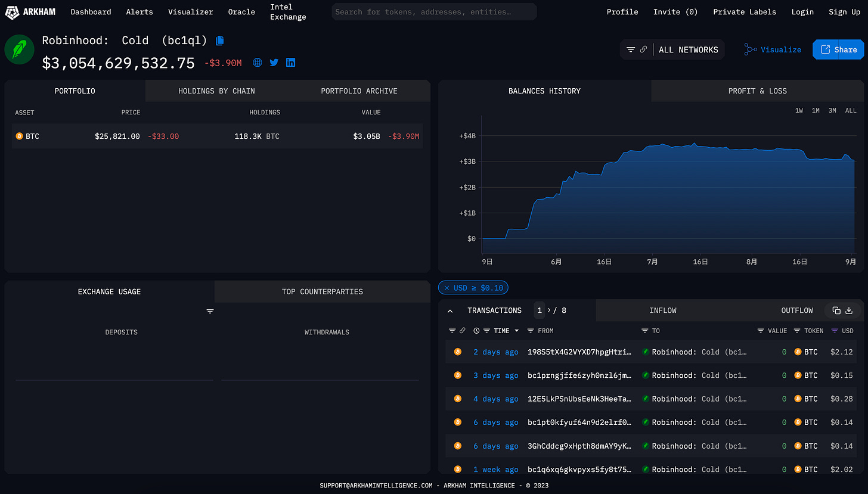Click the filter icon at left of transactions header
The height and width of the screenshot is (494, 868).
[452, 331]
